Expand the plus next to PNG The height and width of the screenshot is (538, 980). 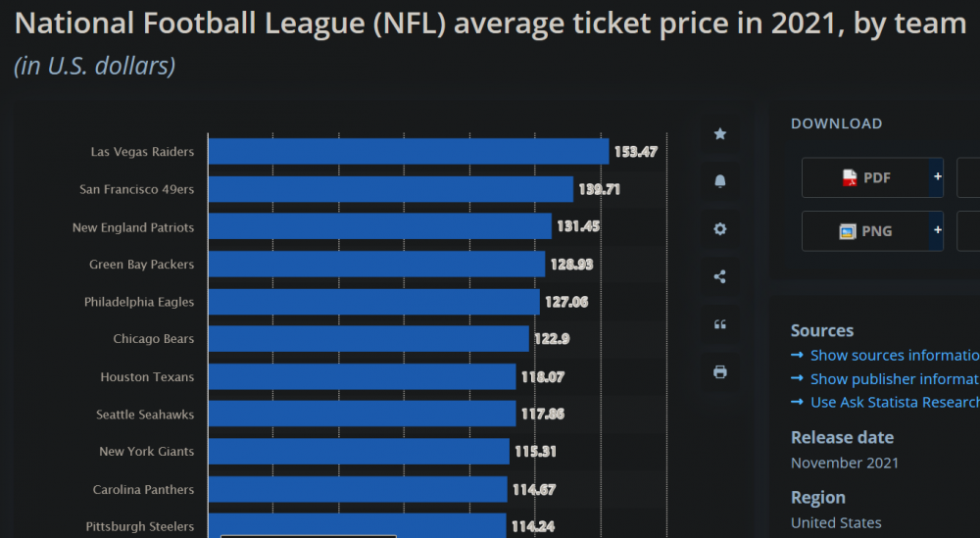[937, 231]
